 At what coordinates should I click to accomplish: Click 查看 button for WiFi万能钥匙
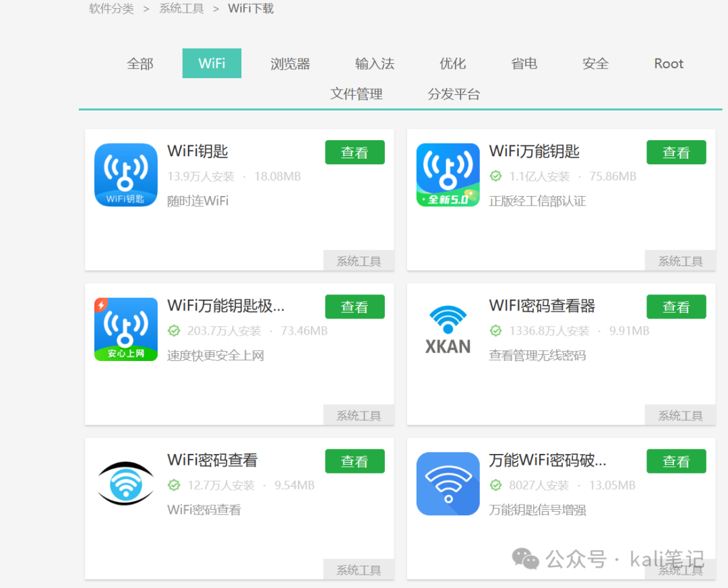[x=676, y=152]
